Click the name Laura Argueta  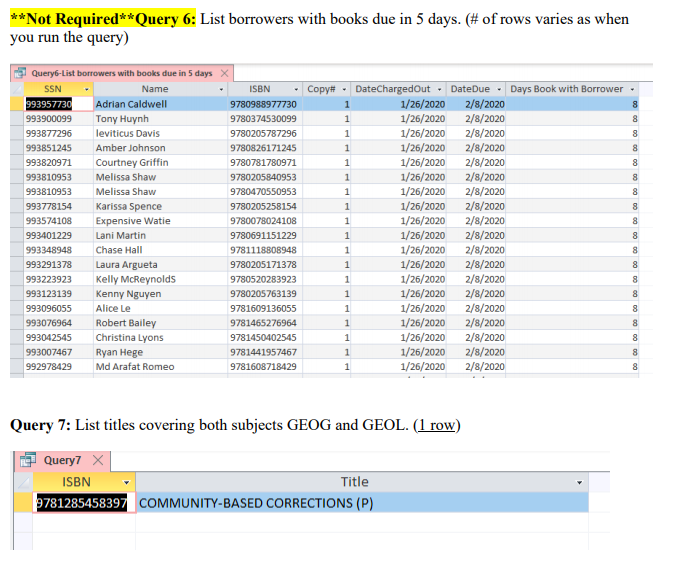click(127, 265)
